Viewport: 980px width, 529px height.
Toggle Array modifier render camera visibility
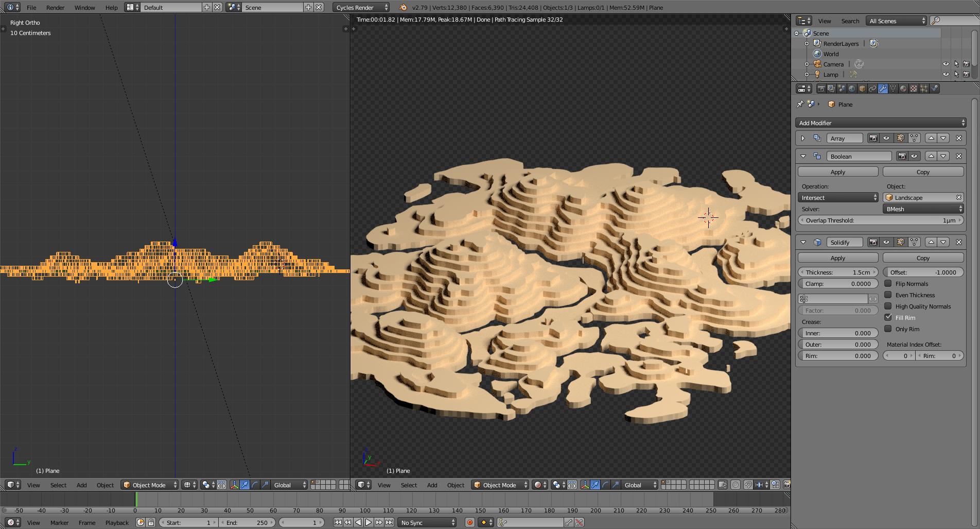coord(873,138)
